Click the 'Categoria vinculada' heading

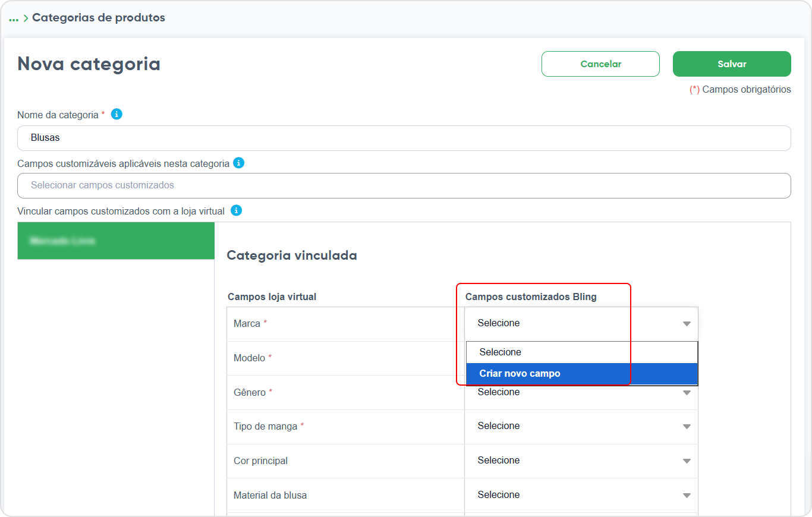pos(292,256)
